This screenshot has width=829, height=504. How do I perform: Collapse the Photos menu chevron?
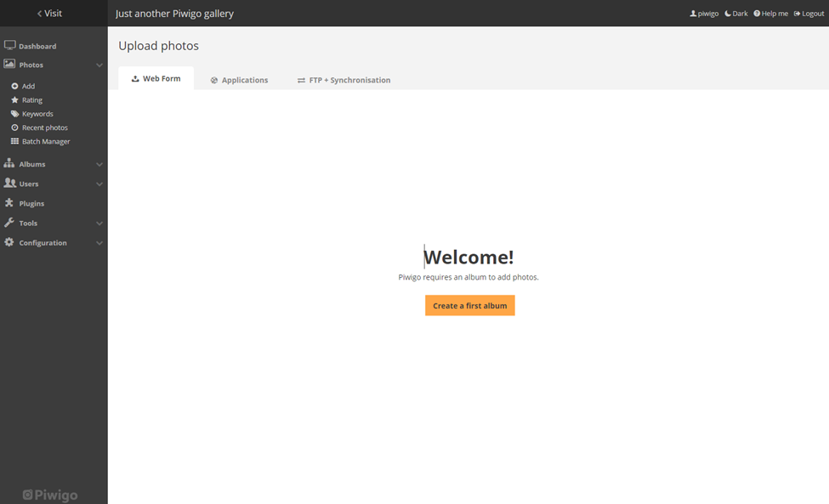point(99,65)
